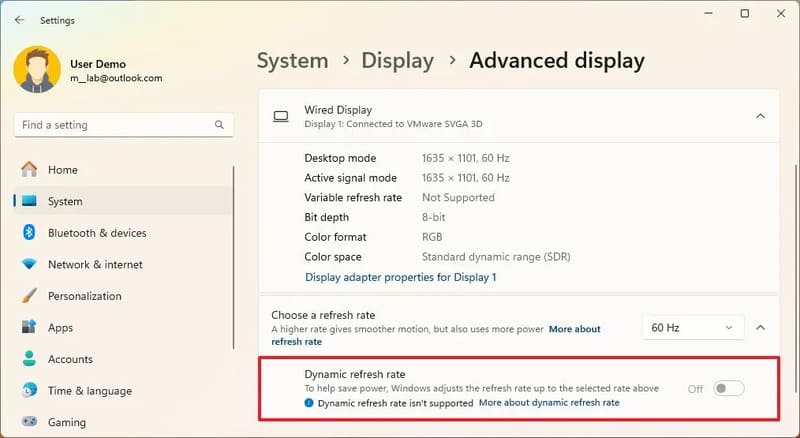Click the Bluetooth icon in sidebar
Screen dimensions: 800x438
coord(29,233)
